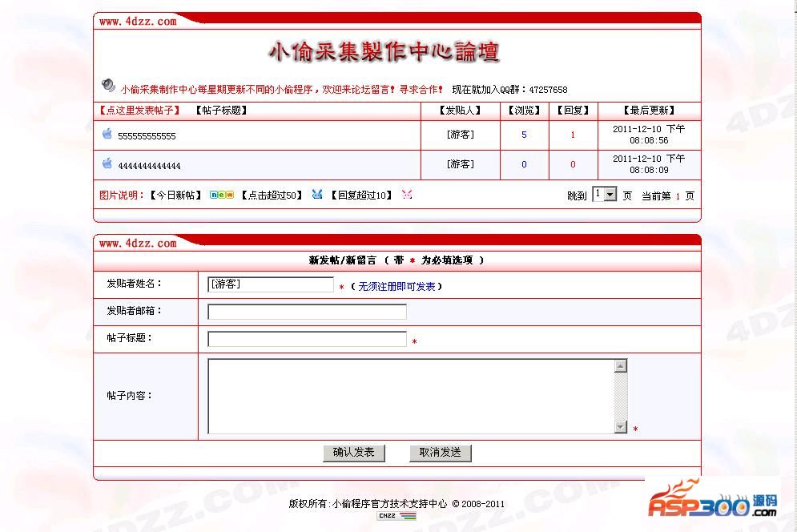Click the 'new' legend icon for 今日新帖
The height and width of the screenshot is (532, 797).
click(x=222, y=195)
